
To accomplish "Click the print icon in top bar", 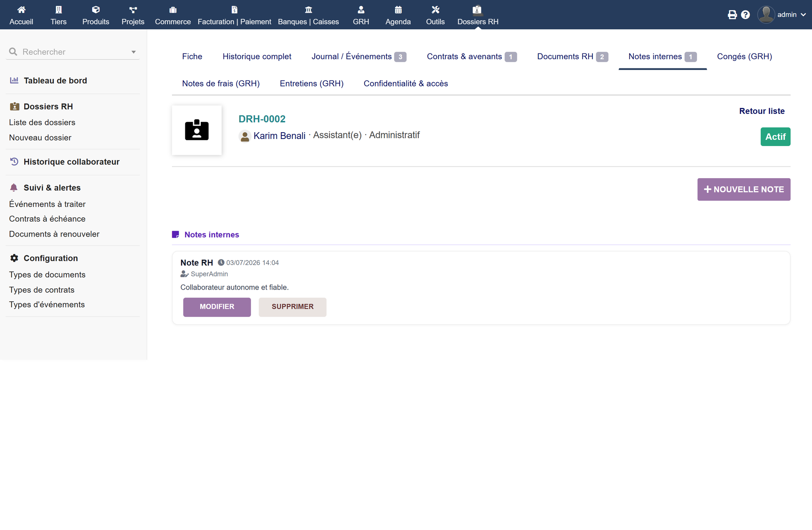I will click(x=732, y=15).
